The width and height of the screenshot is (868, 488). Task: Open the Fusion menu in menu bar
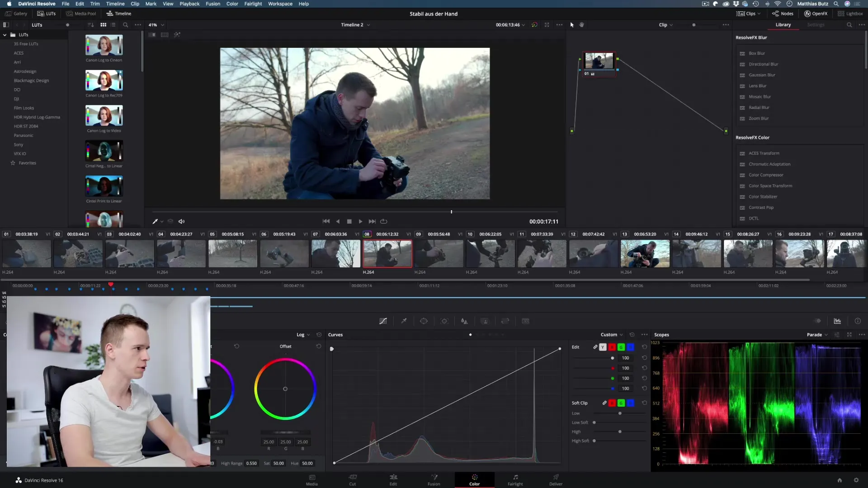click(213, 4)
